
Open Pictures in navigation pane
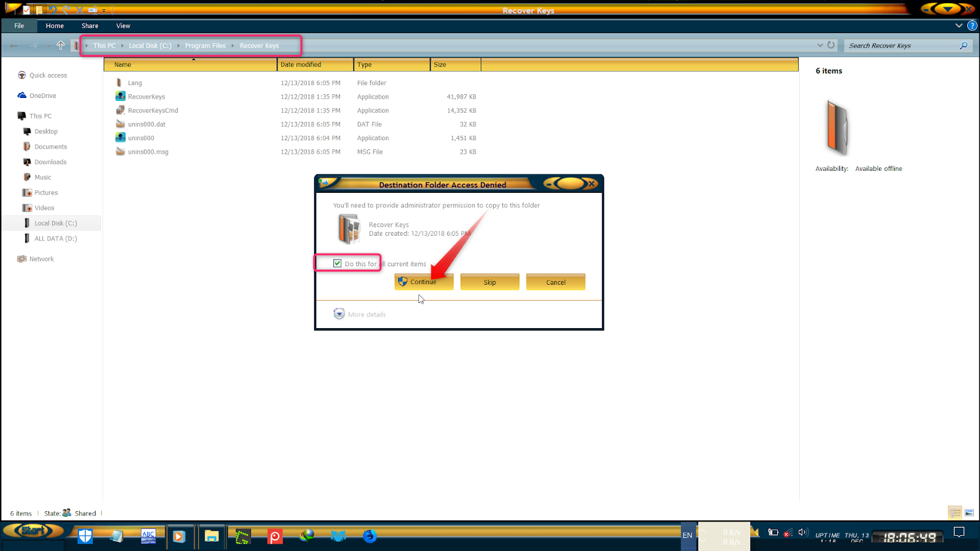click(x=46, y=192)
